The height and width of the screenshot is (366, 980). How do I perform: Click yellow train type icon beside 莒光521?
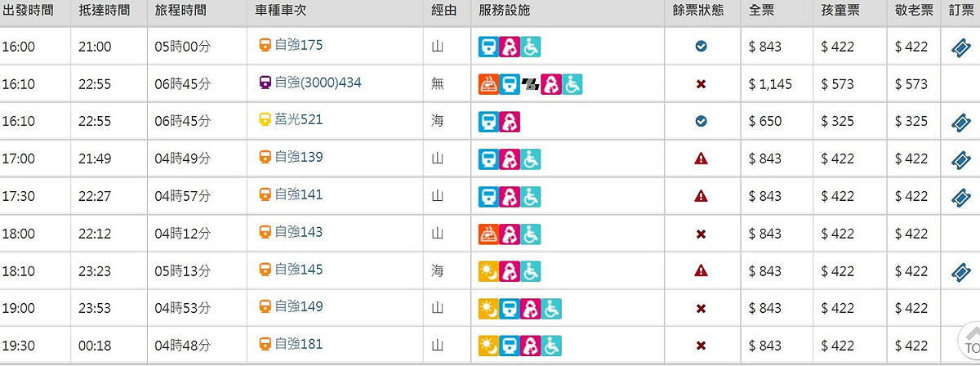265,121
